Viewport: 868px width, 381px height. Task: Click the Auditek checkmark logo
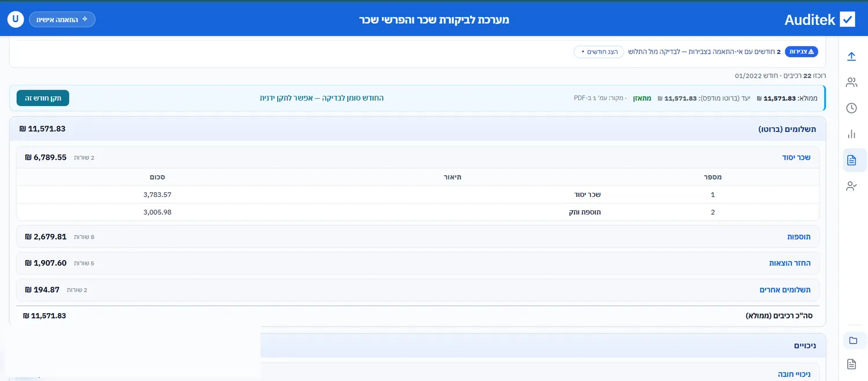pos(848,19)
